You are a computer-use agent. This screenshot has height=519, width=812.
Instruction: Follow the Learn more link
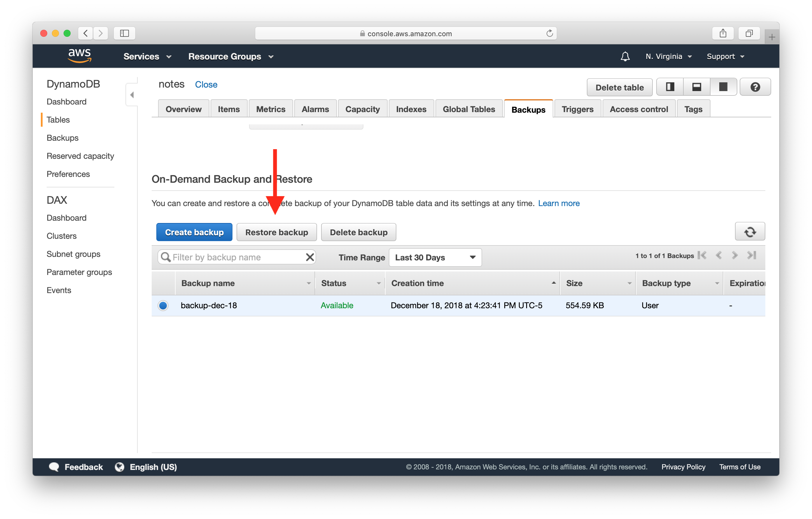tap(559, 203)
